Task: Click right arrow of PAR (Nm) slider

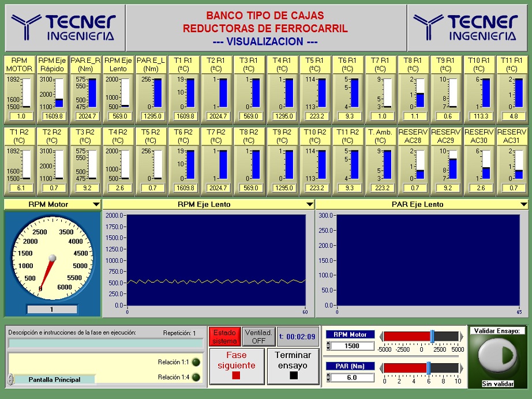Action: (x=460, y=367)
